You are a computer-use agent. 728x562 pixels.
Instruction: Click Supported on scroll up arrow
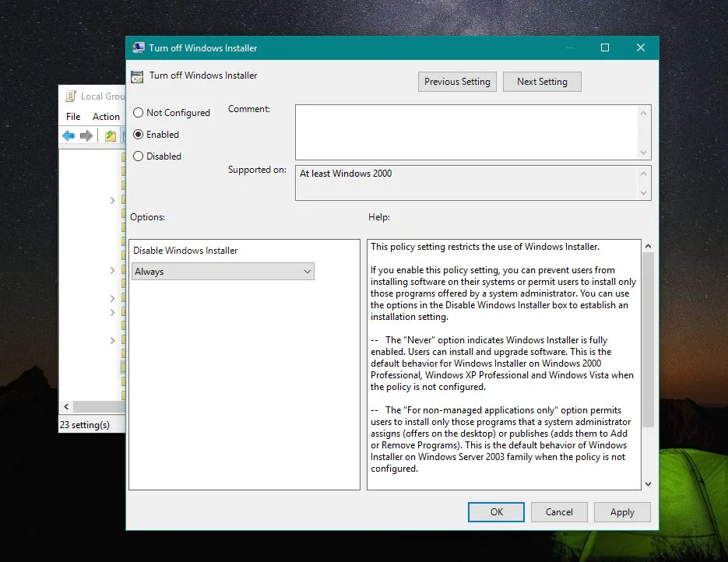point(643,174)
